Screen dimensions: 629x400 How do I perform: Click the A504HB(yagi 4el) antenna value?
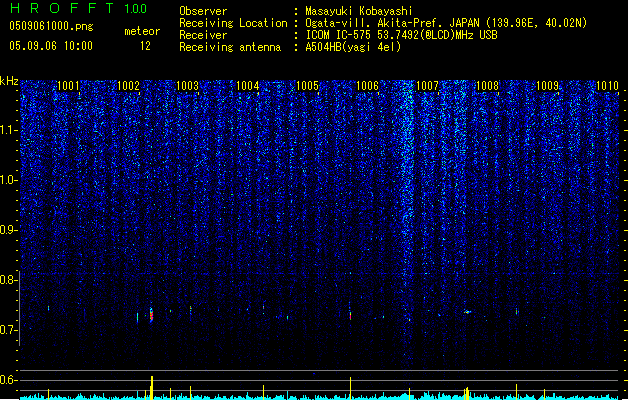pos(353,47)
